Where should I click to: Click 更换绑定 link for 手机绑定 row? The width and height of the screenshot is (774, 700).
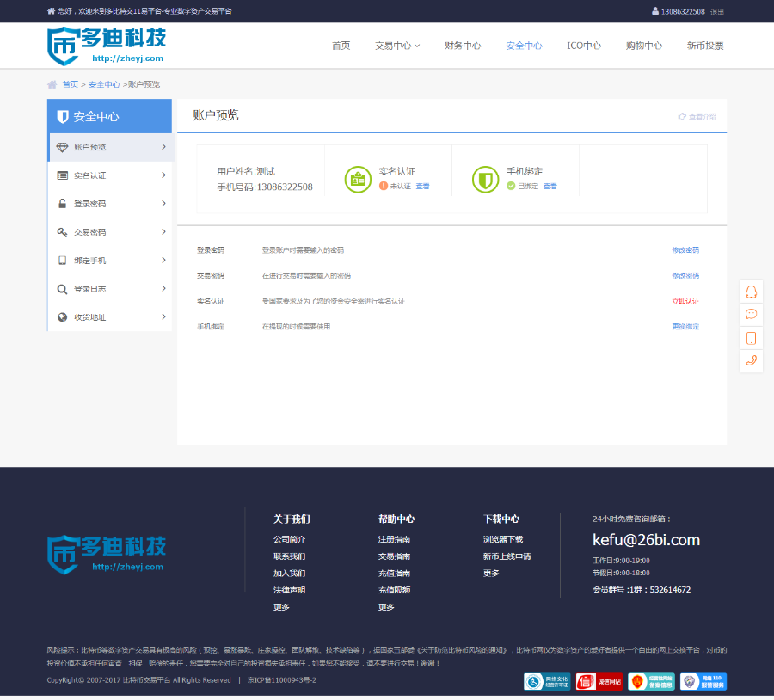(x=685, y=326)
